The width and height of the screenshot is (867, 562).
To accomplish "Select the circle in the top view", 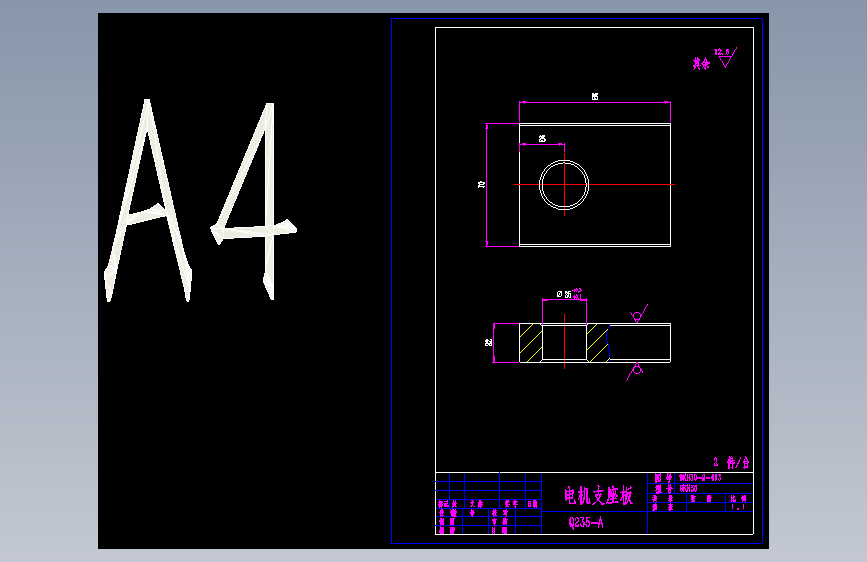I will tap(564, 185).
